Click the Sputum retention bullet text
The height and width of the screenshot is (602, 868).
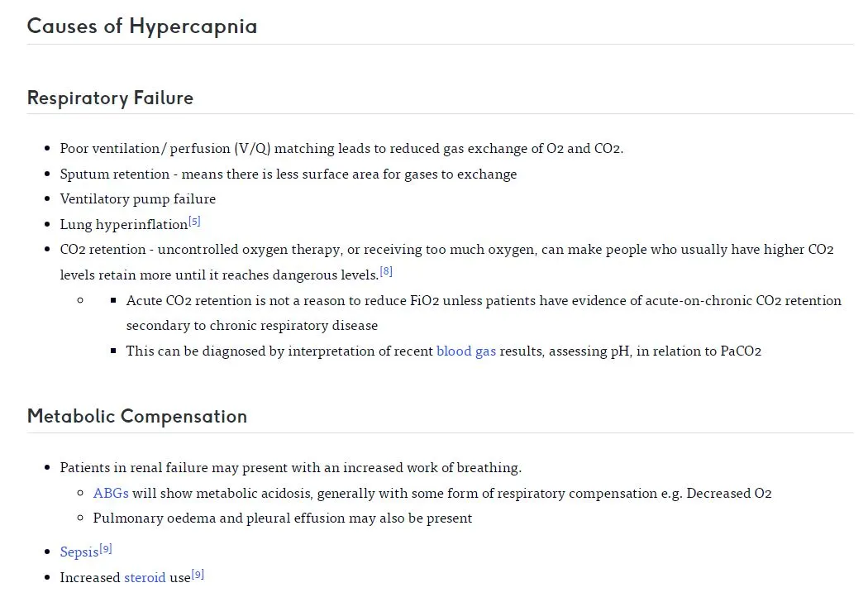(289, 174)
